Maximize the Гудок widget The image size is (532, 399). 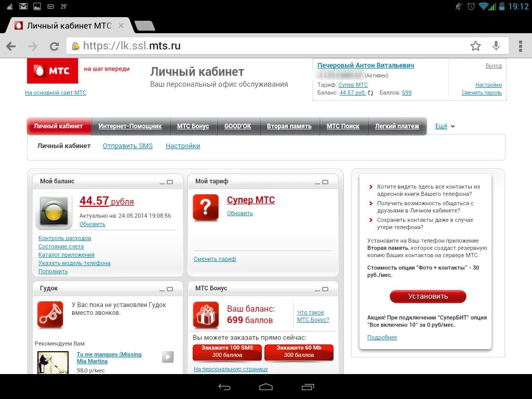(x=170, y=289)
